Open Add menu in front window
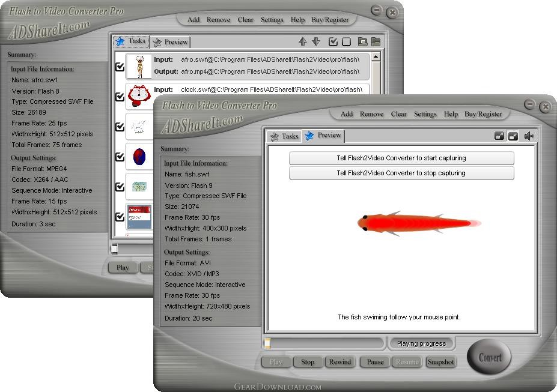 pyautogui.click(x=346, y=114)
